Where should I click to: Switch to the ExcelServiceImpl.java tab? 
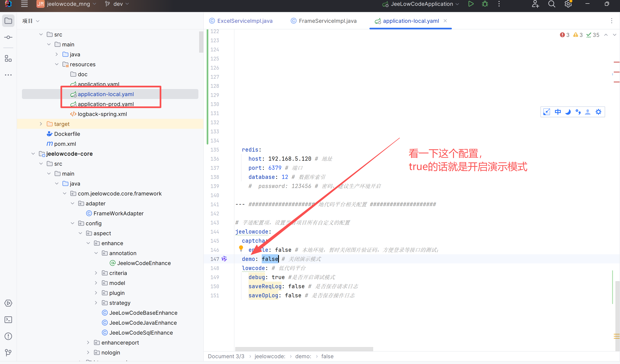tap(245, 21)
